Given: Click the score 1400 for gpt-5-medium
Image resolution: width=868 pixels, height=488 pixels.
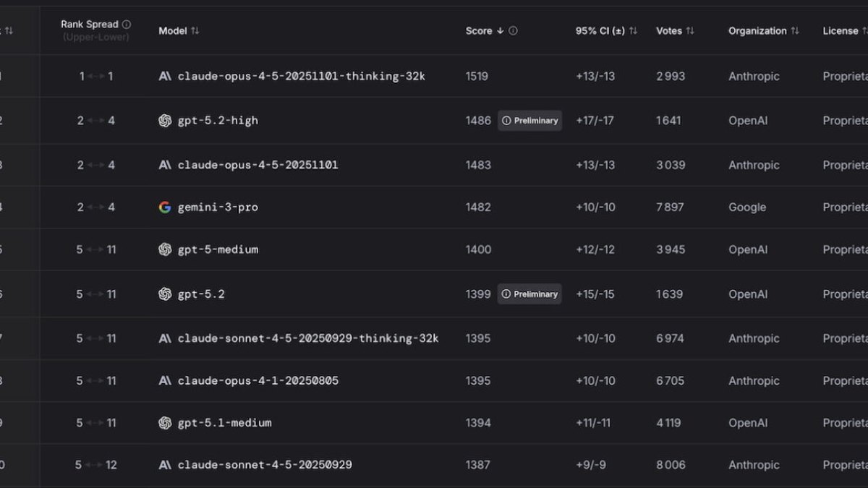Looking at the screenshot, I should (478, 249).
